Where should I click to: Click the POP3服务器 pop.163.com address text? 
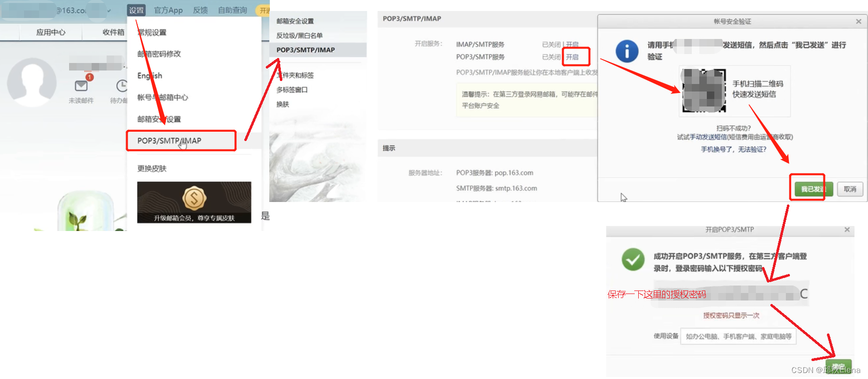495,173
